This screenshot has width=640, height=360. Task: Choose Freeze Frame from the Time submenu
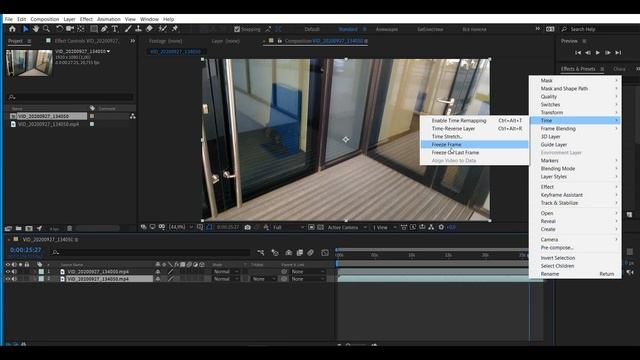(474, 144)
